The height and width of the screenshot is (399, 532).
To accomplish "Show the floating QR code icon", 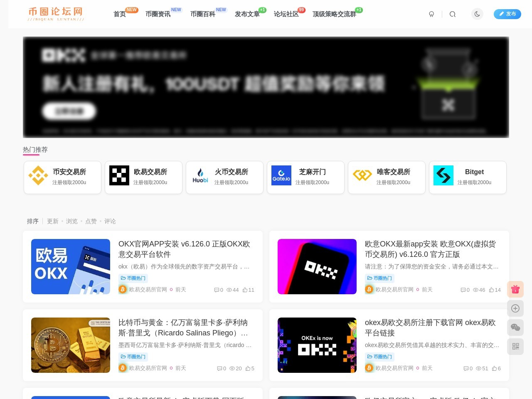I will pyautogui.click(x=515, y=347).
